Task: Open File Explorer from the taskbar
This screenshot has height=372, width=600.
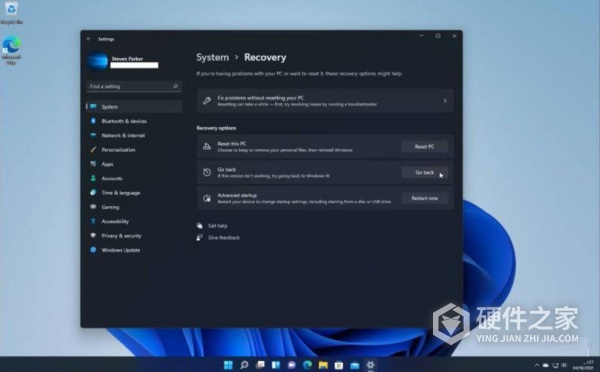Action: pyautogui.click(x=323, y=365)
